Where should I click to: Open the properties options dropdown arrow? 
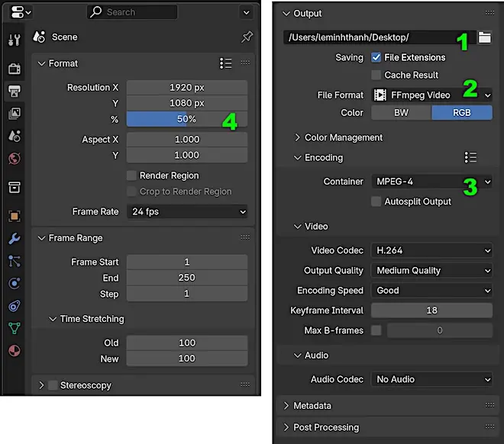(x=246, y=12)
